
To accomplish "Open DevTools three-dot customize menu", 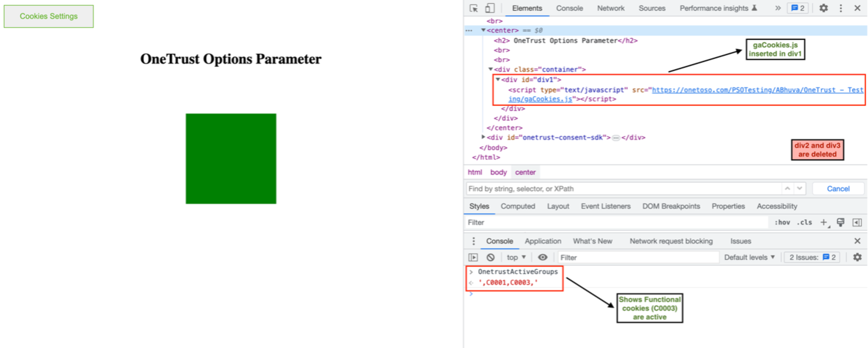I will click(x=841, y=8).
